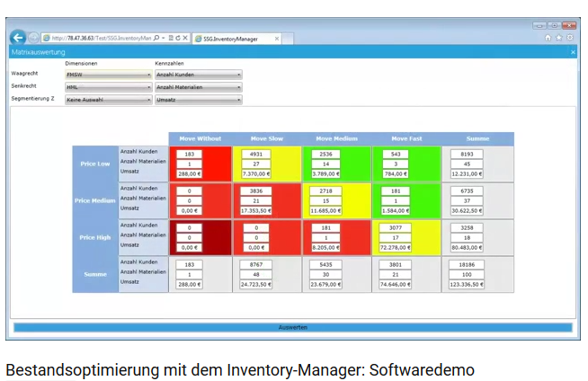
Task: Click the 80.483,00 € total value
Action: [467, 247]
